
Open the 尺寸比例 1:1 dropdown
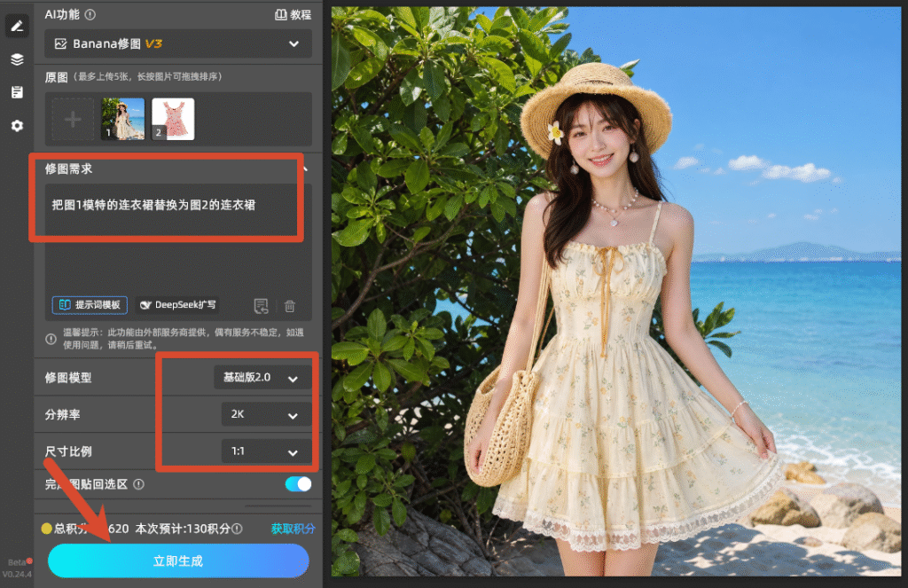click(x=266, y=451)
